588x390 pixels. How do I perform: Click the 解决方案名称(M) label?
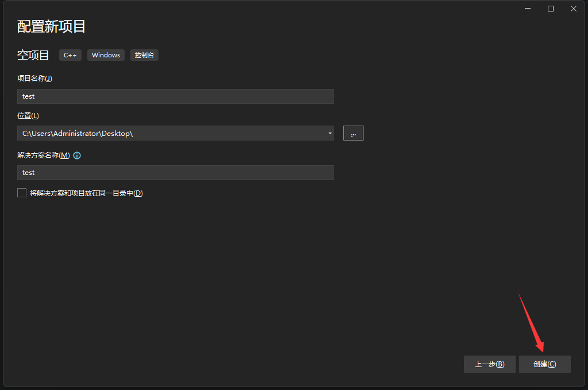tap(44, 155)
